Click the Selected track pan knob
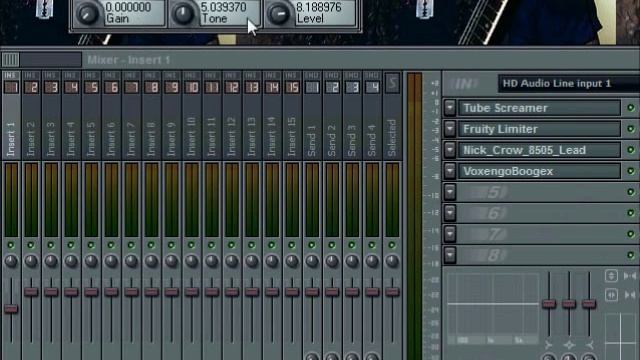The width and height of the screenshot is (640, 360). (x=392, y=261)
